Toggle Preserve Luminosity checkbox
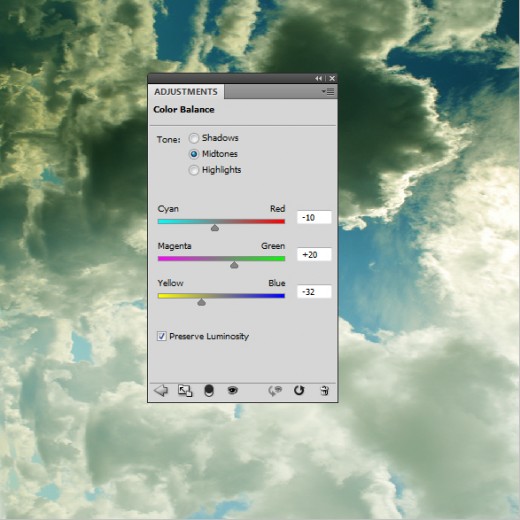Image resolution: width=520 pixels, height=520 pixels. point(162,336)
